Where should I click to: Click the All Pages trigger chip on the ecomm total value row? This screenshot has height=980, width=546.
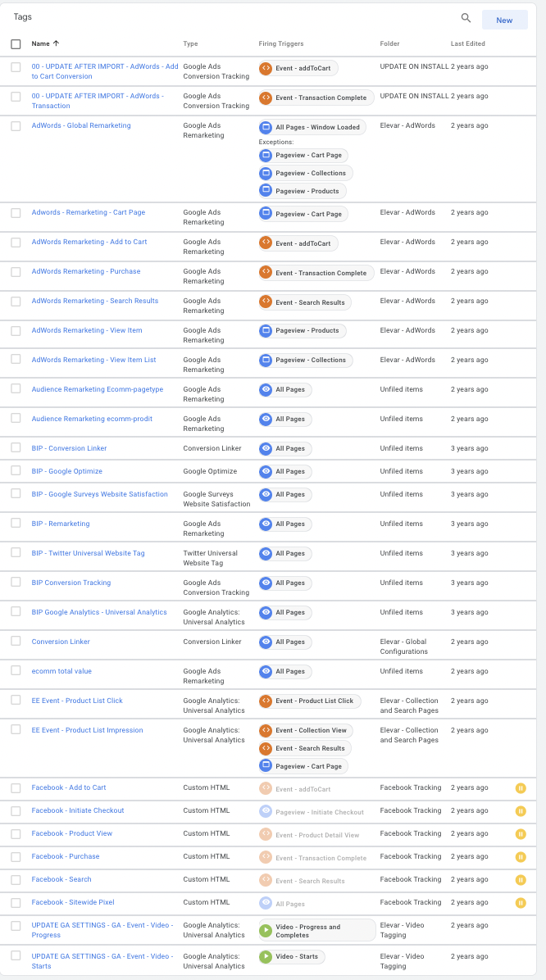(x=285, y=672)
